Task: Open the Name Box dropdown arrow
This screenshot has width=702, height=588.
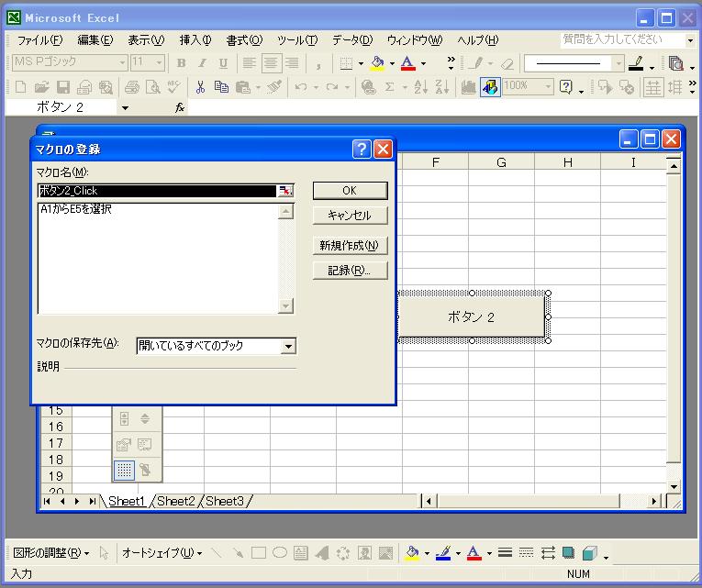Action: point(125,108)
